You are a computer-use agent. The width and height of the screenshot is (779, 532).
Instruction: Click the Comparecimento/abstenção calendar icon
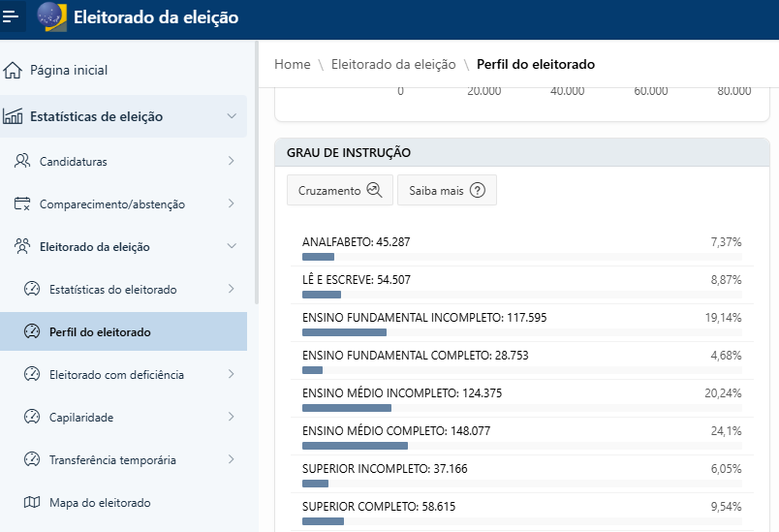pos(22,203)
